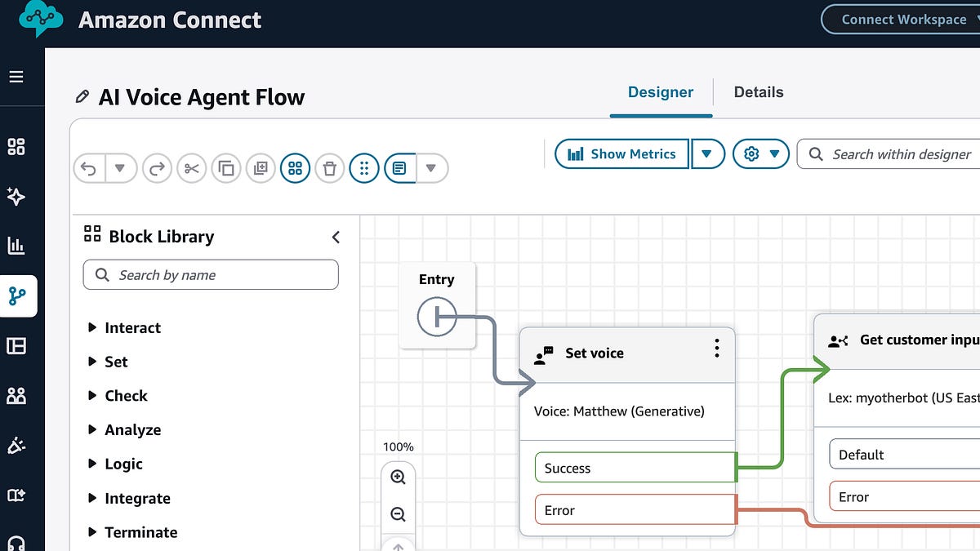Click the Amazon Connect cloud logo

click(40, 19)
